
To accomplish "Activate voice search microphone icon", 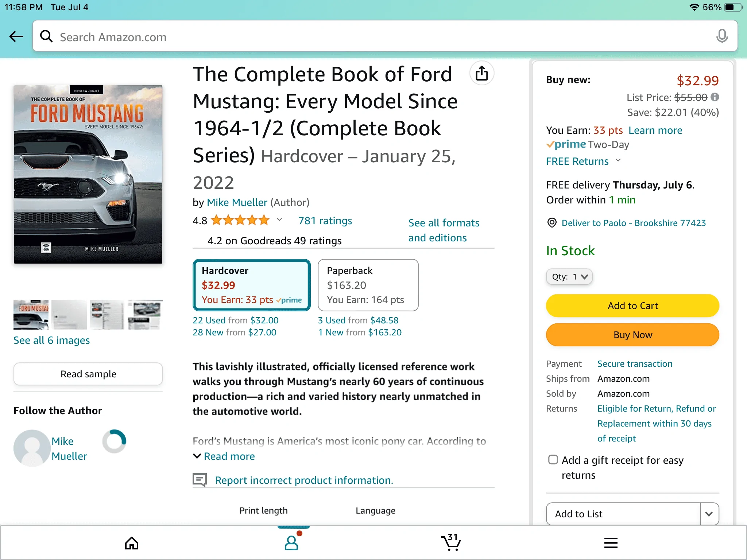I will 721,36.
